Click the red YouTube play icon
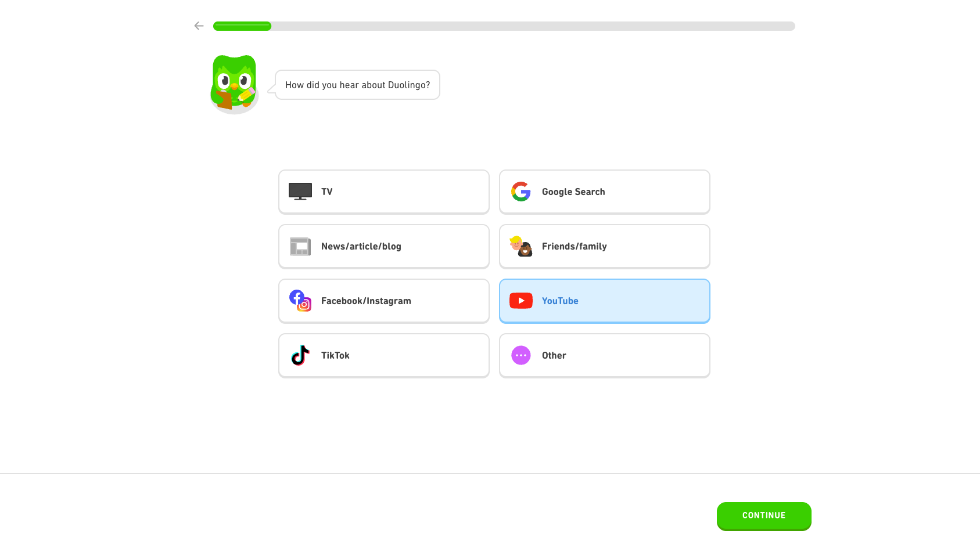This screenshot has height=545, width=980. [x=520, y=301]
